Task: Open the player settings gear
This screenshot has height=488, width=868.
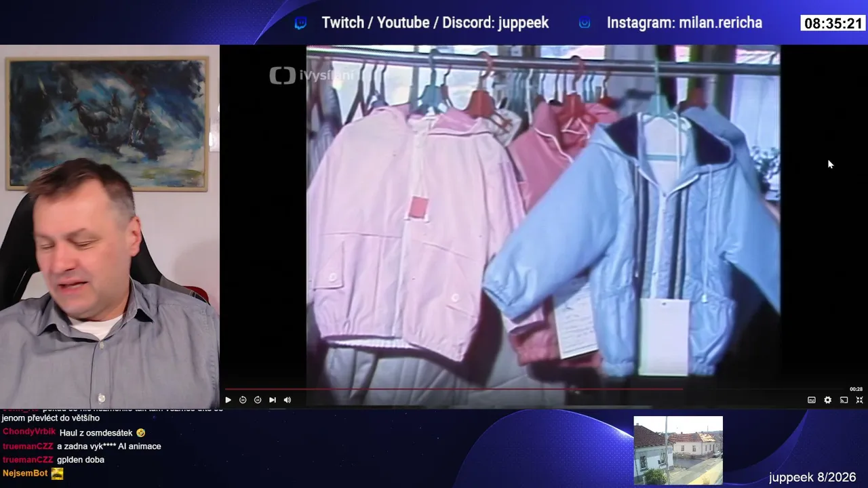Action: pos(828,400)
